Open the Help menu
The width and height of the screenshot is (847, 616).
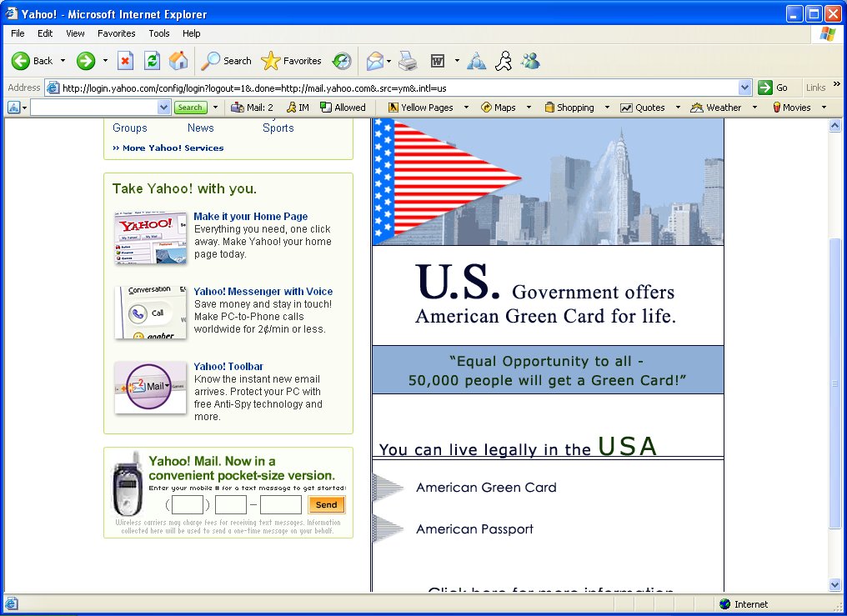[191, 33]
